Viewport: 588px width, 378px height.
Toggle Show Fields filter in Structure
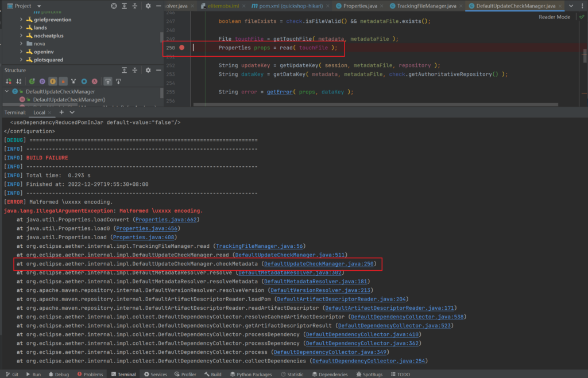pos(52,81)
